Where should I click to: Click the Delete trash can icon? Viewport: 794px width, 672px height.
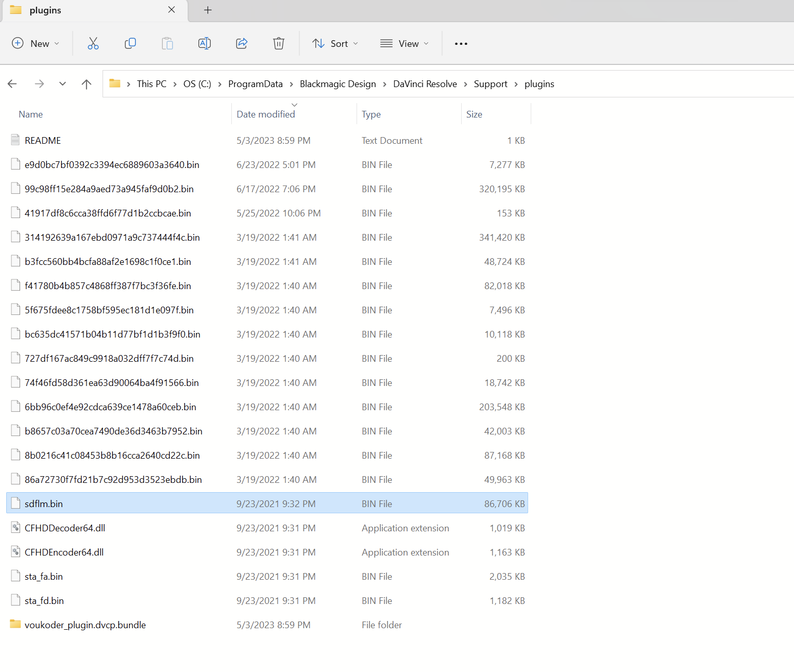(279, 44)
